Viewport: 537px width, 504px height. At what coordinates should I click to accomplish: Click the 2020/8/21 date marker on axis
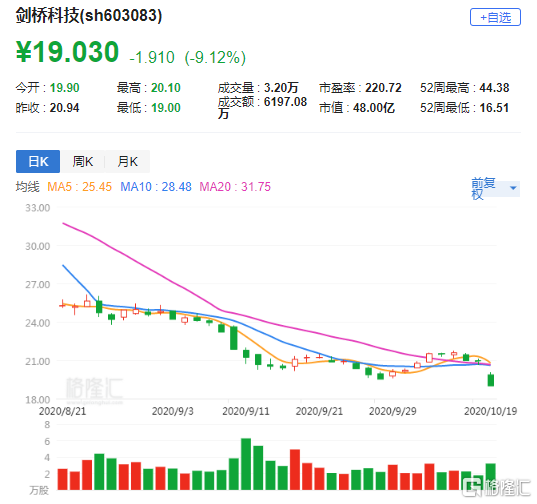click(x=62, y=411)
